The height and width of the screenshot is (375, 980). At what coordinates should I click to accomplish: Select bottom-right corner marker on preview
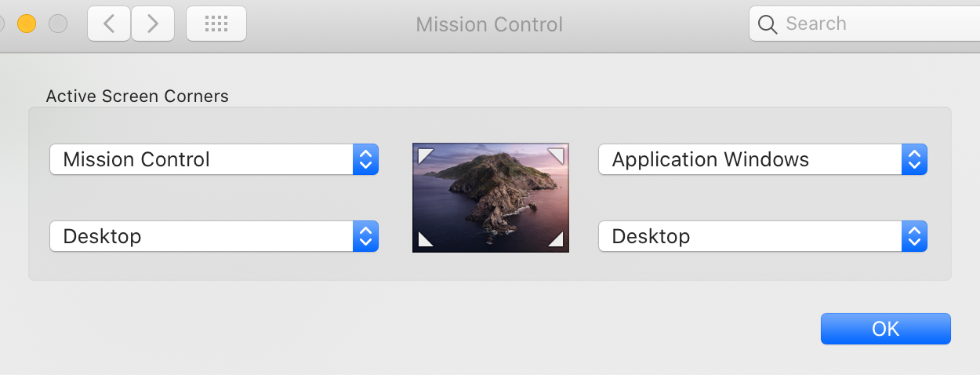(x=555, y=238)
